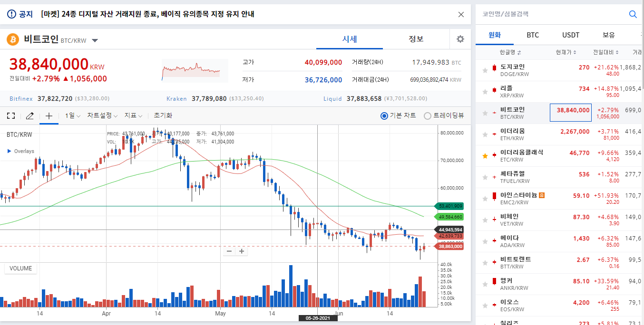Click green 53,401,909 price label
Screen dimensions: 644x325
click(x=449, y=206)
